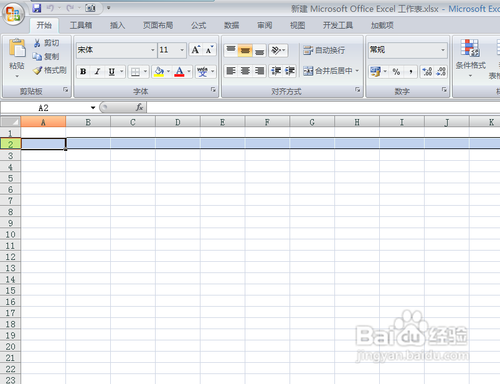Apply fill color bucket icon
Screen dimensions: 500x384
(159, 71)
